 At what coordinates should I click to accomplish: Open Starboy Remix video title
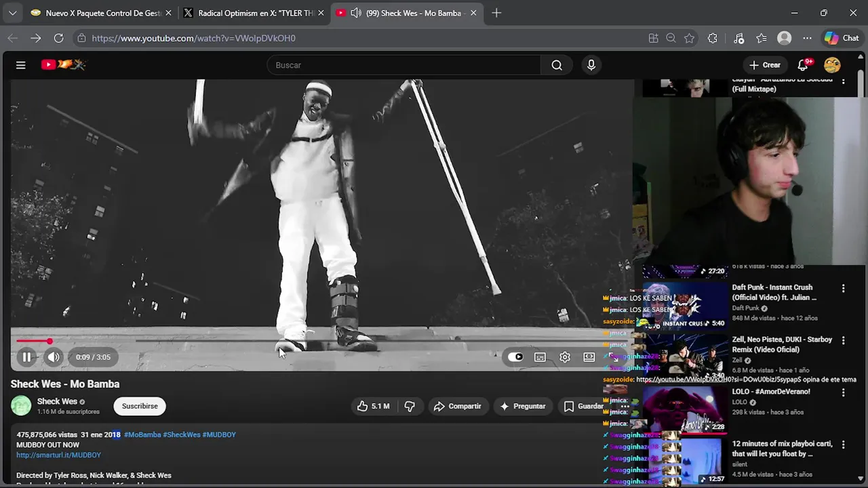click(782, 344)
